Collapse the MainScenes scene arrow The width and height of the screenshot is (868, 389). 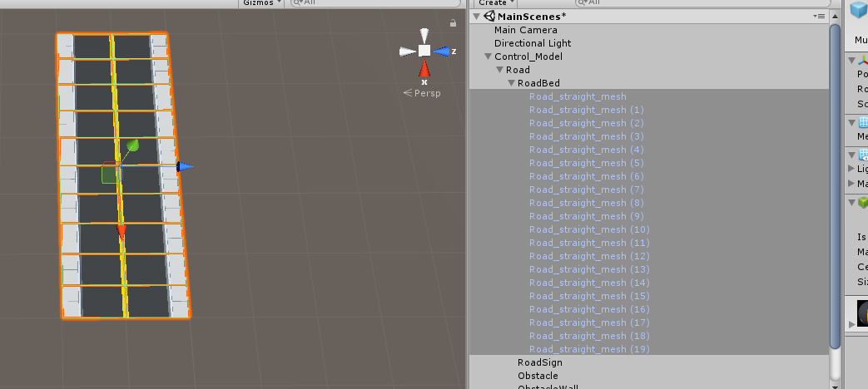pyautogui.click(x=477, y=17)
